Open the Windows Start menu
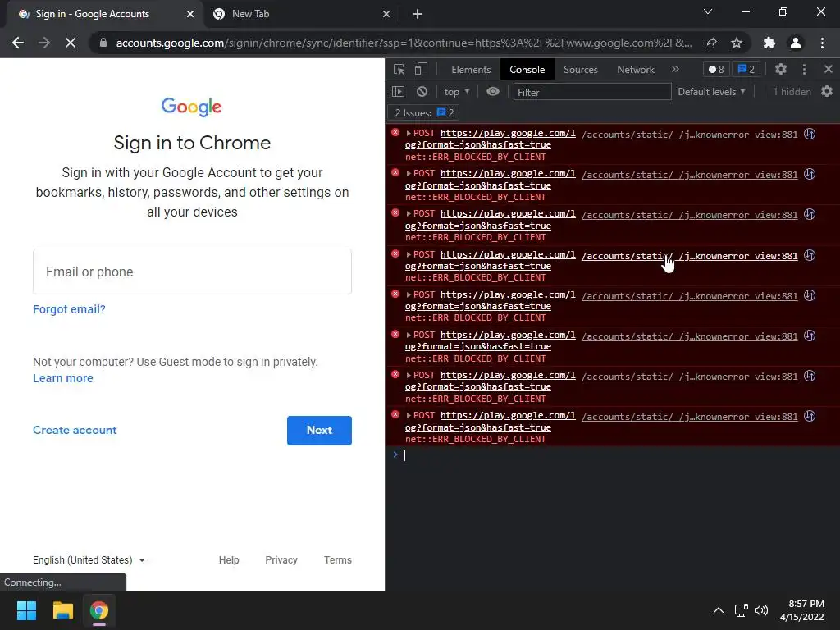 click(26, 610)
